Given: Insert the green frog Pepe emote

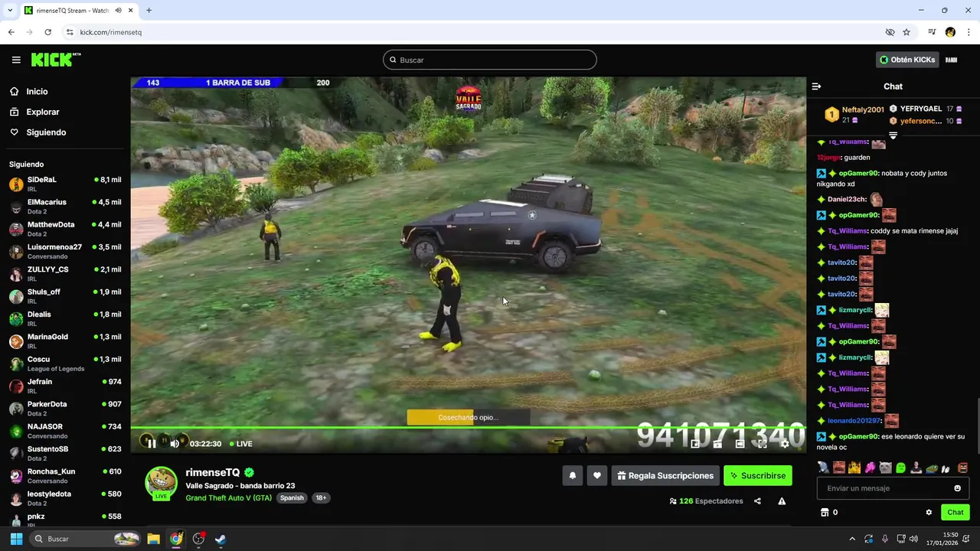Looking at the screenshot, I should [x=932, y=468].
